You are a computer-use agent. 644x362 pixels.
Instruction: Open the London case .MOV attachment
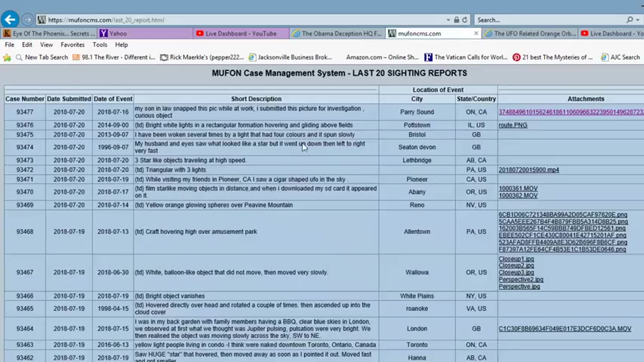tap(565, 329)
